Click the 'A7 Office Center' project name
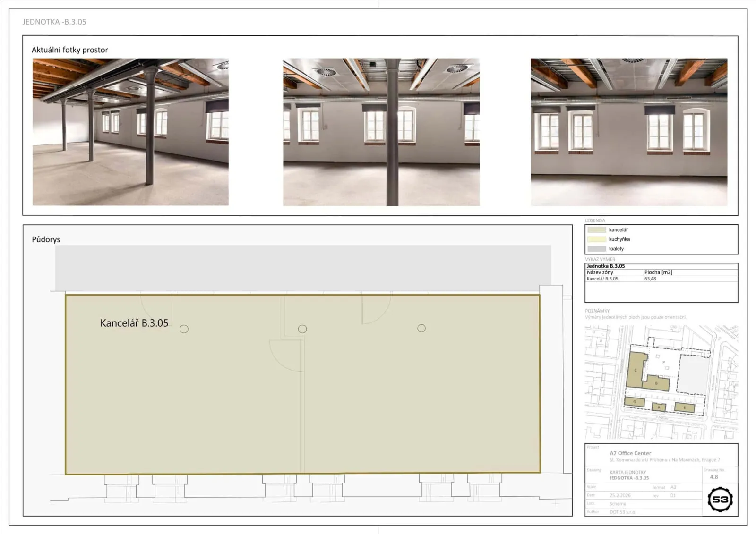756x534 pixels. coord(630,453)
